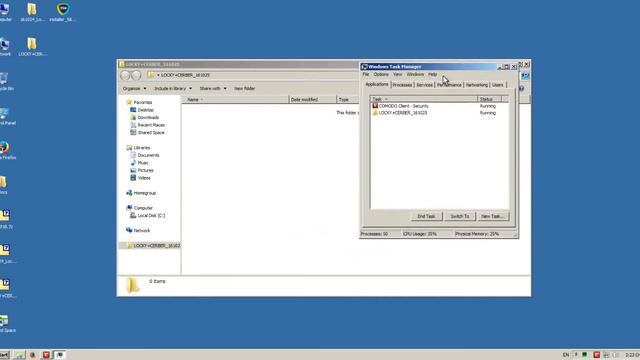Image resolution: width=640 pixels, height=360 pixels.
Task: Open Shared Space in Favorites
Action: [151, 133]
